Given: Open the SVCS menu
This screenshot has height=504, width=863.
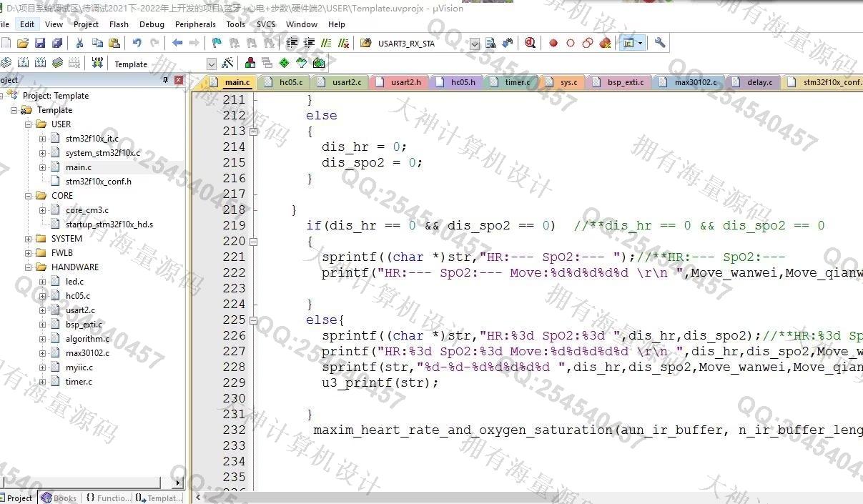Looking at the screenshot, I should pyautogui.click(x=266, y=24).
